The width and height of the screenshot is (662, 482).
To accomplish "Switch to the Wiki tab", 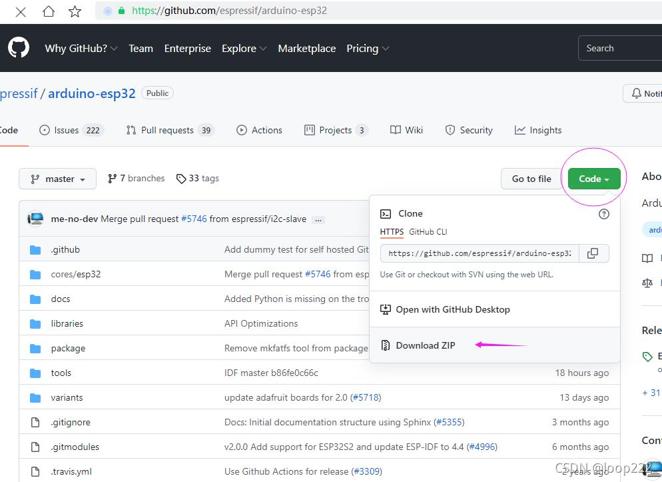I will pyautogui.click(x=406, y=130).
